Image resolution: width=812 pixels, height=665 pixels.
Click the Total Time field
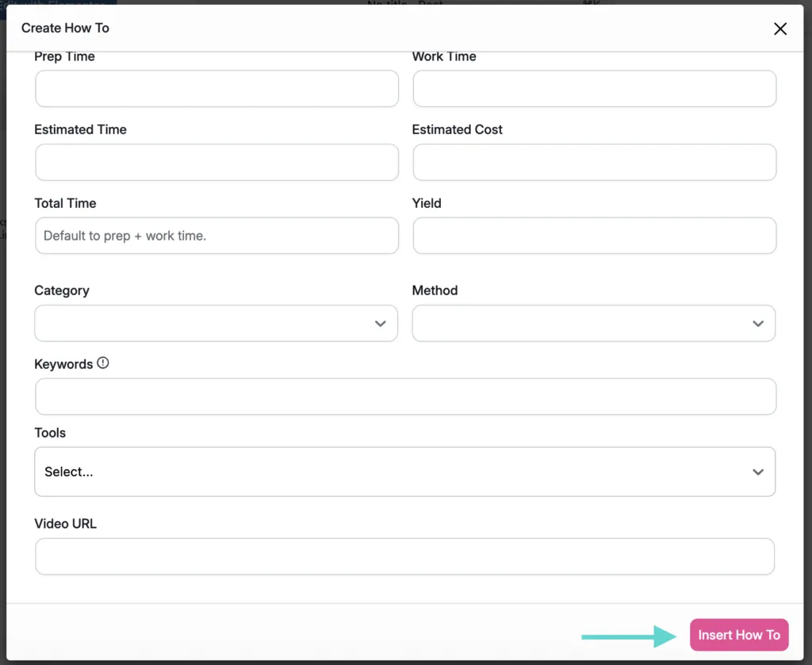click(x=217, y=236)
